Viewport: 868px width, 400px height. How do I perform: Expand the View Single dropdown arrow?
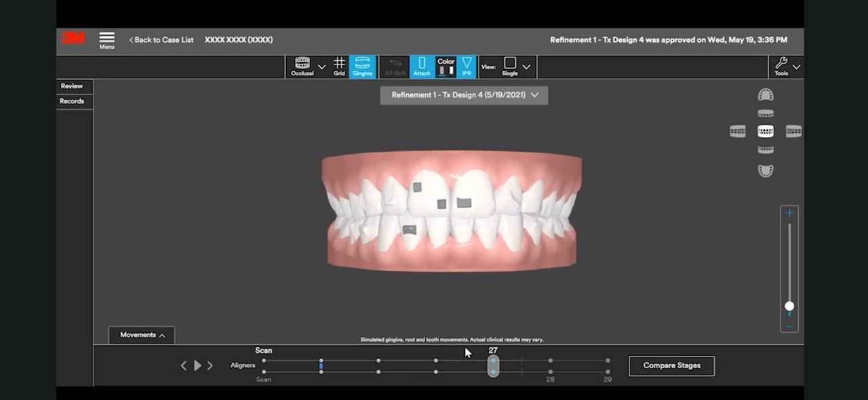click(x=526, y=67)
